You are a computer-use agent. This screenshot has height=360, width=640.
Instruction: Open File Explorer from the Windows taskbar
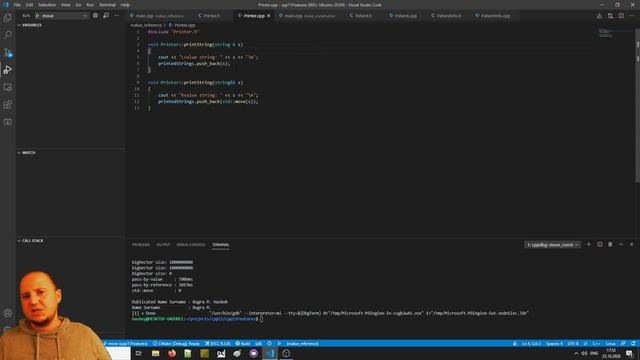coord(156,353)
